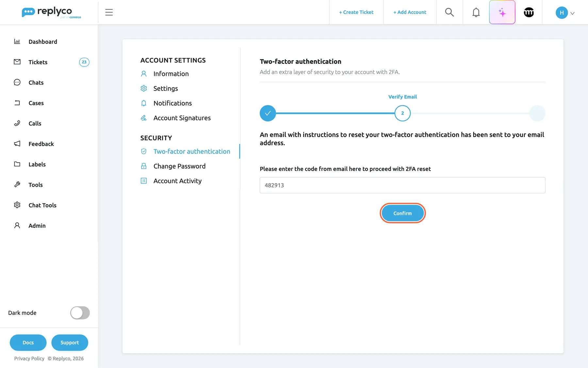
Task: Click the Tools wrench icon
Action: (17, 184)
